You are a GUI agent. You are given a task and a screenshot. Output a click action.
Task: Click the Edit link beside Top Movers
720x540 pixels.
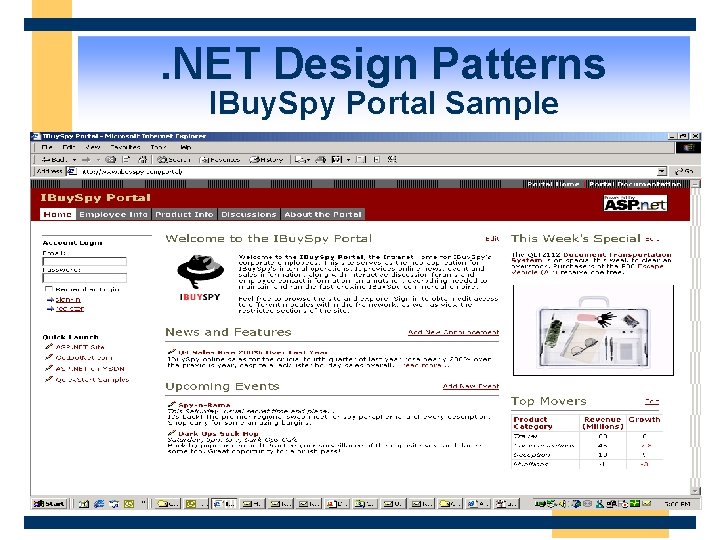(x=652, y=401)
